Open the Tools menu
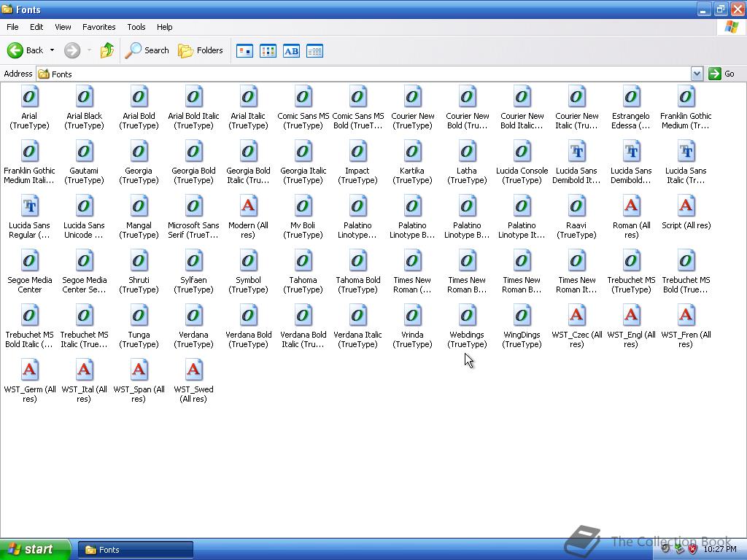Viewport: 747px width, 560px height. [136, 27]
